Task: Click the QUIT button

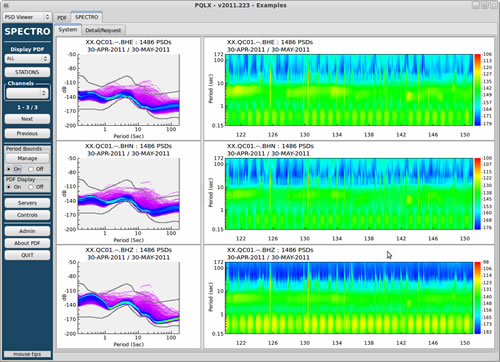Action: [x=27, y=255]
